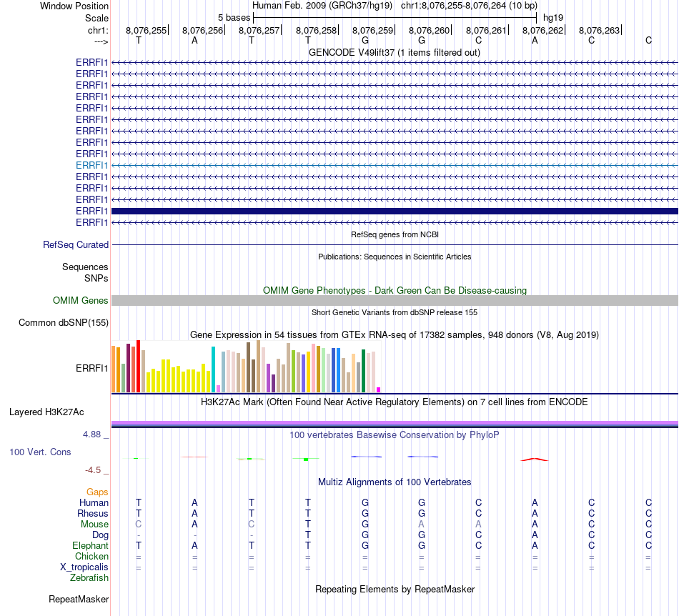This screenshot has width=679, height=616.
Task: Select the Zebrafish alignment row label
Action: click(x=89, y=578)
